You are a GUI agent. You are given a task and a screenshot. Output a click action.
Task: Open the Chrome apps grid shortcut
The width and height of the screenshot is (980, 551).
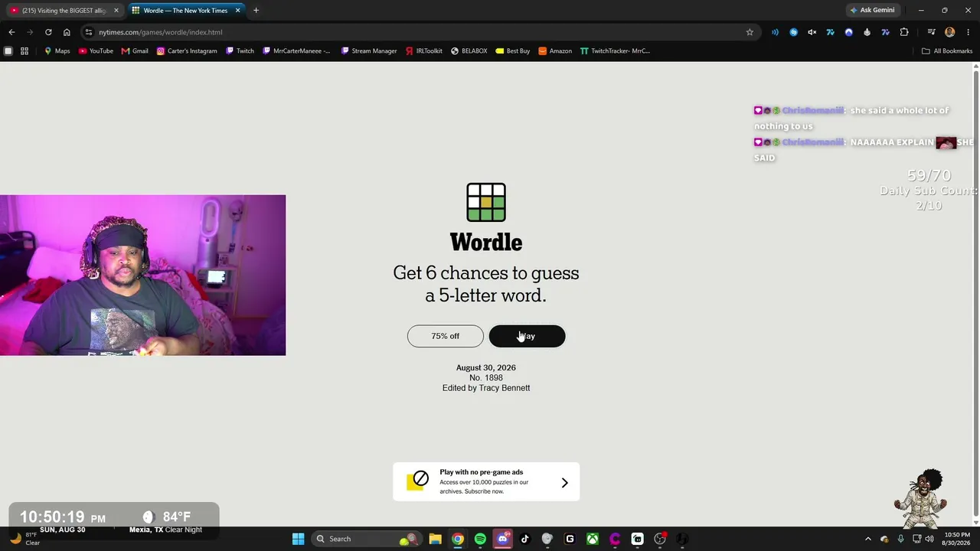click(24, 51)
